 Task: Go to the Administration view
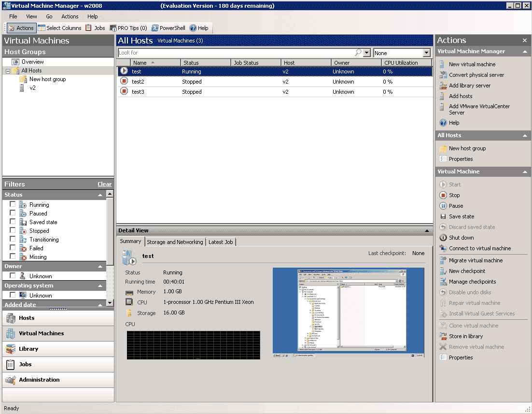point(58,380)
